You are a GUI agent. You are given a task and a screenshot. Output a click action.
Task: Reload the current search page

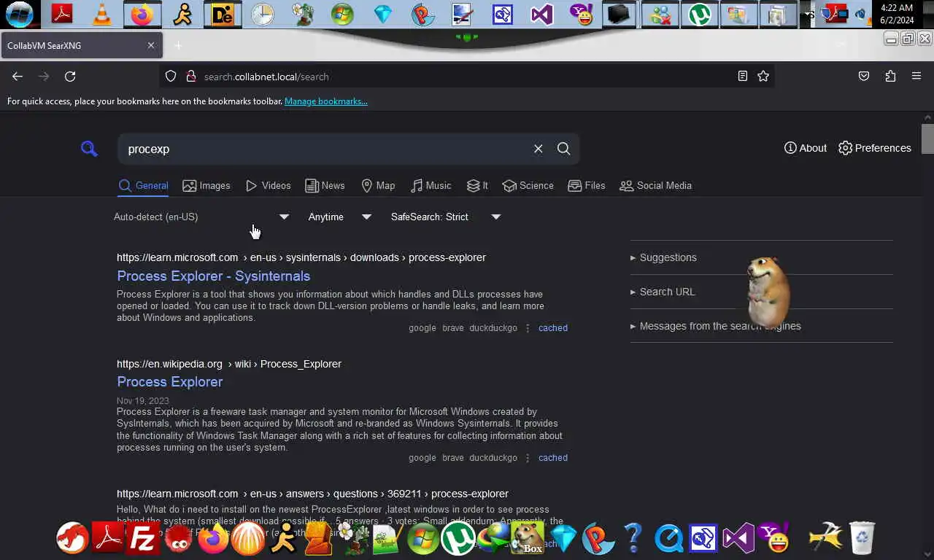click(x=70, y=76)
